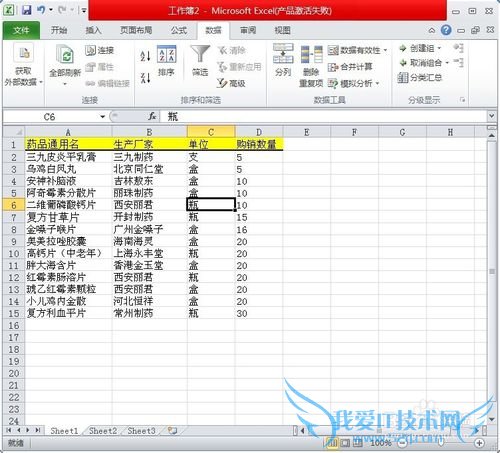Click vertical scrollbar up arrow
Viewport: 500px width, 453px height.
[491, 136]
